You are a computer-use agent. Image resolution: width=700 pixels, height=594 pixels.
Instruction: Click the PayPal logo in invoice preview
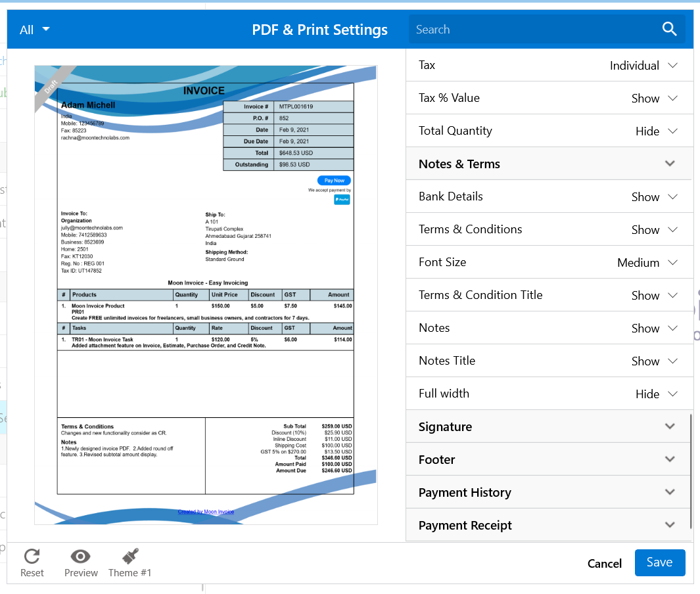(x=342, y=200)
